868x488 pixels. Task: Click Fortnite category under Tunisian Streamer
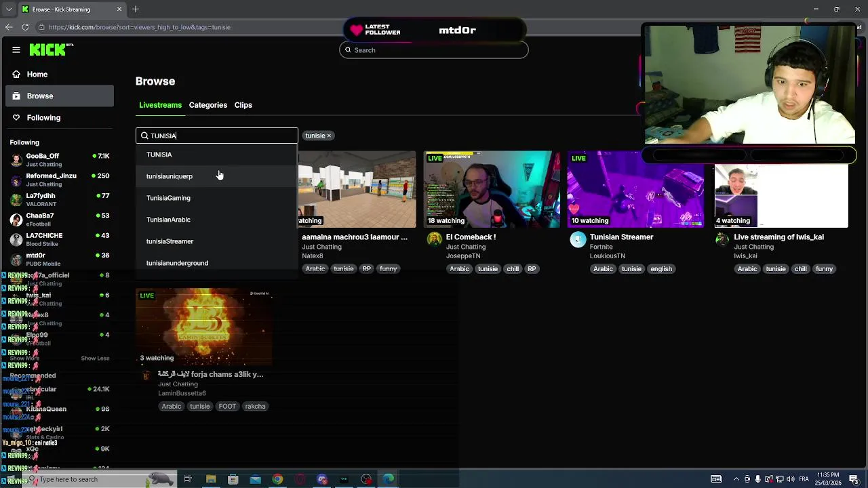click(601, 247)
